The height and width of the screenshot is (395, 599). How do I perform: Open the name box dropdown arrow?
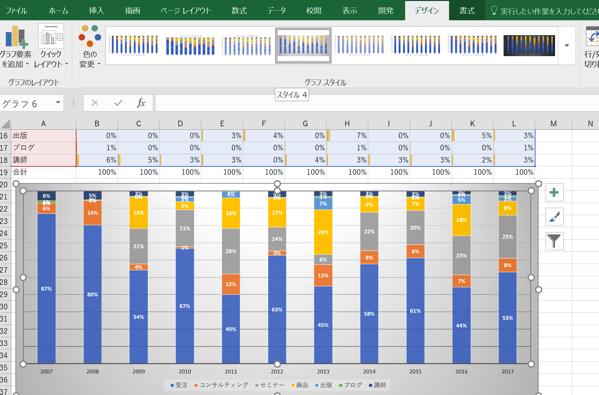point(58,103)
